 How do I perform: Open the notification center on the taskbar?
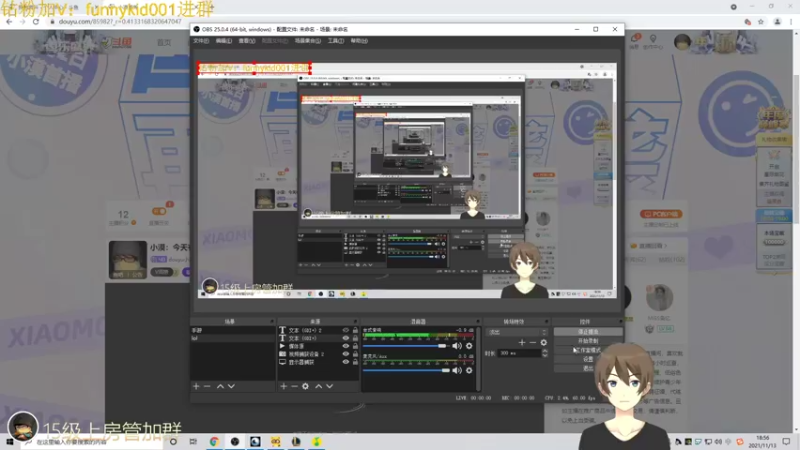[x=787, y=442]
